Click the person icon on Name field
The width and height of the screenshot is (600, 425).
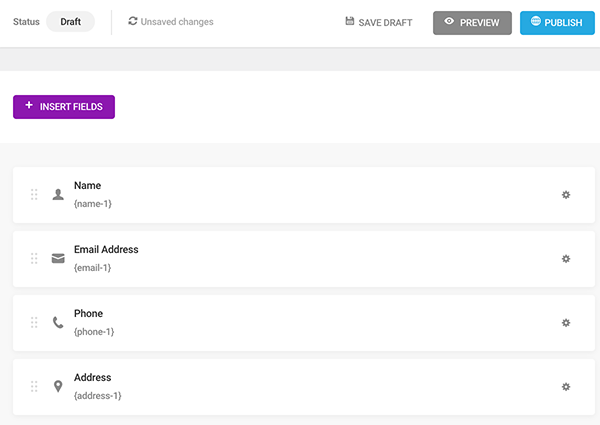58,195
